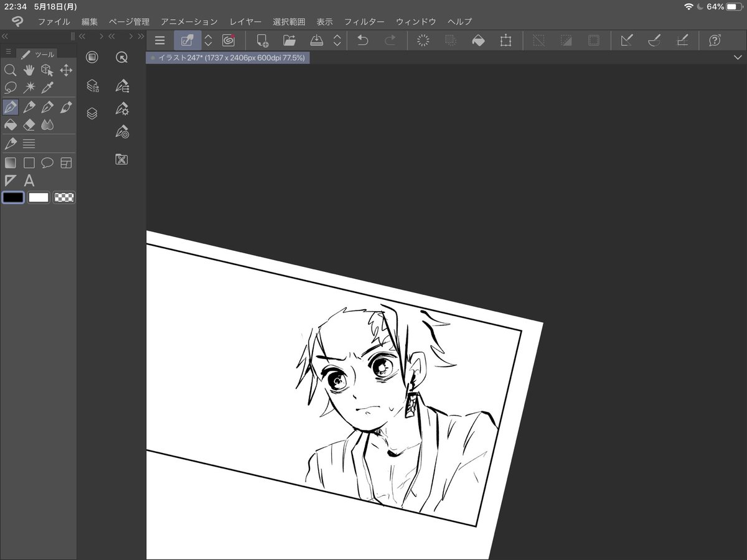Screen dimensions: 747x560
Task: Select the Balloon speech bubble tool
Action: 47,163
